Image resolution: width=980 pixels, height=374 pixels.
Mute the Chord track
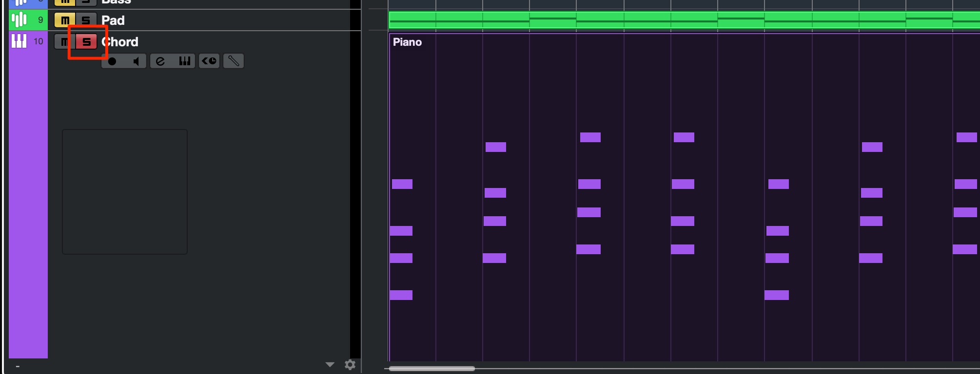(x=64, y=42)
